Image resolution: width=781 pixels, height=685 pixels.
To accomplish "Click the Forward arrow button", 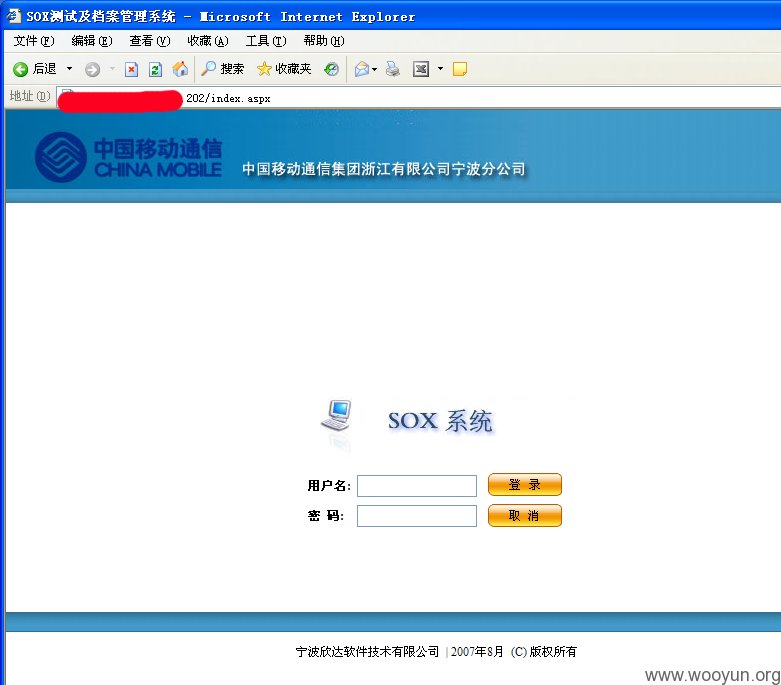I will tap(92, 69).
